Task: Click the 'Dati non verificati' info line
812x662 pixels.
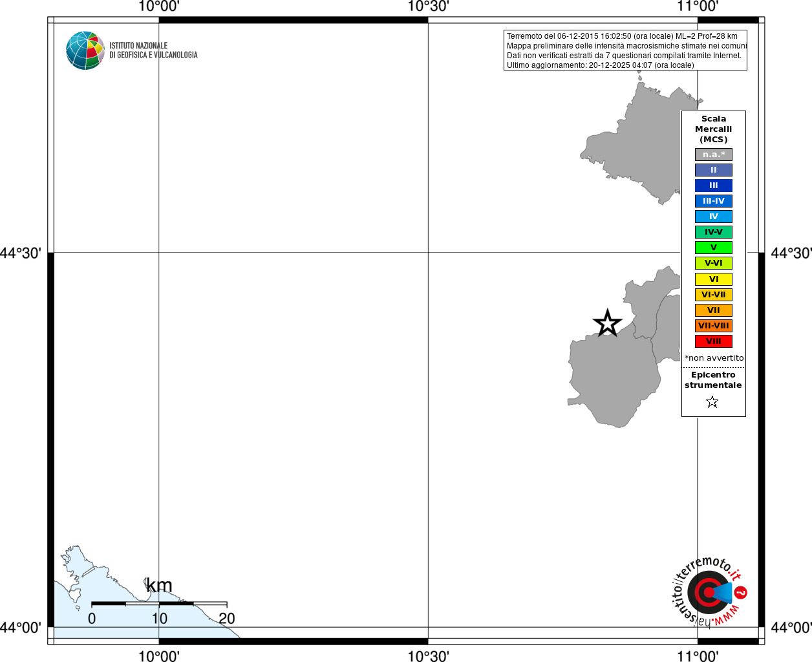Action: click(624, 56)
